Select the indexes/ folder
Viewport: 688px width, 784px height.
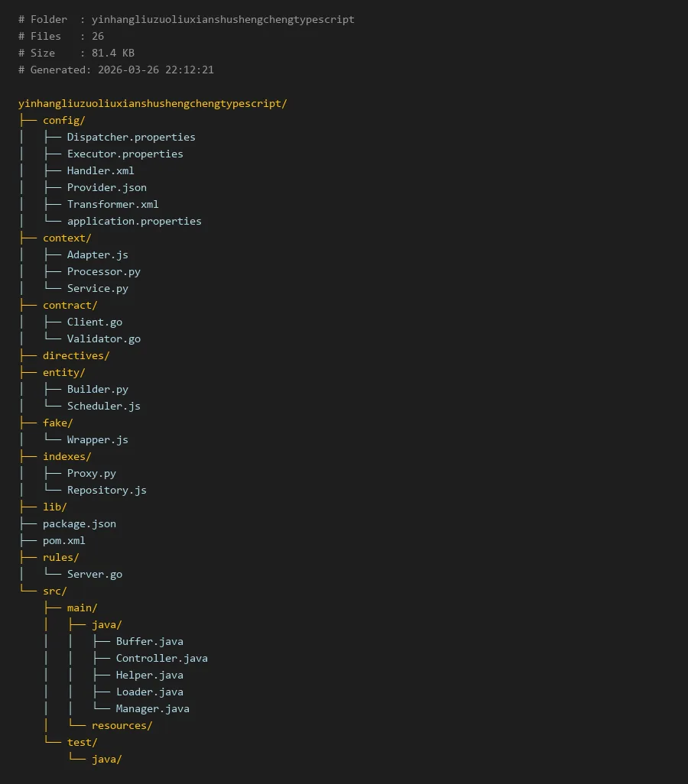coord(67,456)
